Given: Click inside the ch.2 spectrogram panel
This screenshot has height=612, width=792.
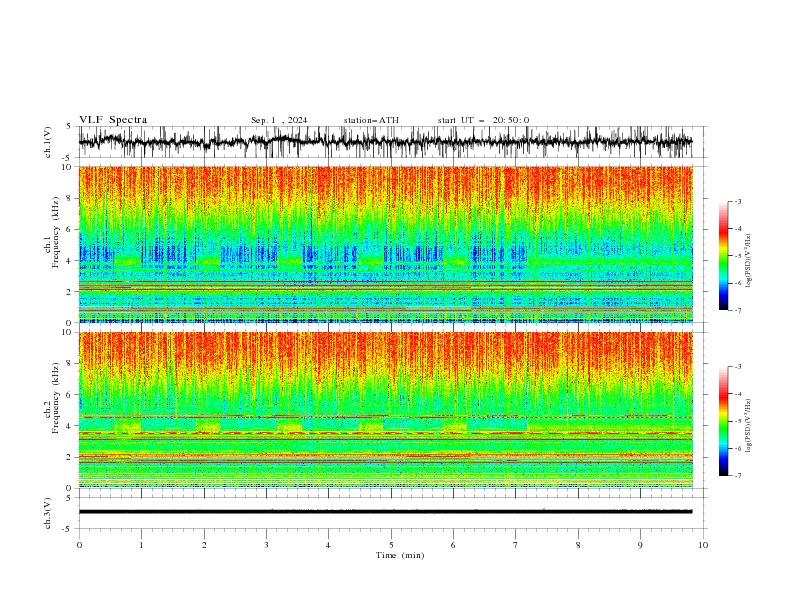Looking at the screenshot, I should click(x=385, y=410).
